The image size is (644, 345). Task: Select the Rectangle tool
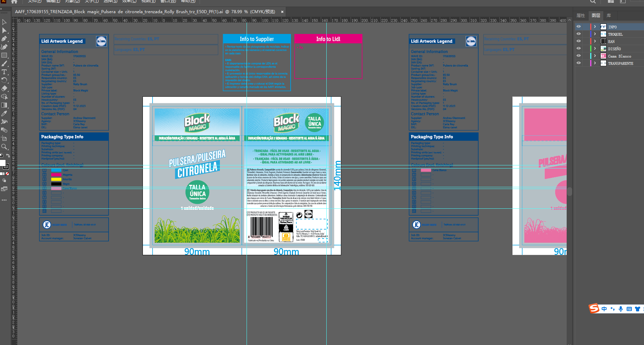pos(4,55)
